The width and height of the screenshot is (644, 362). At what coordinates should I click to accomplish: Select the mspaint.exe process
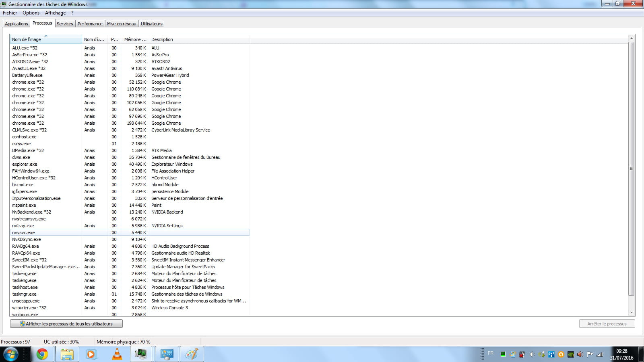tap(130, 205)
